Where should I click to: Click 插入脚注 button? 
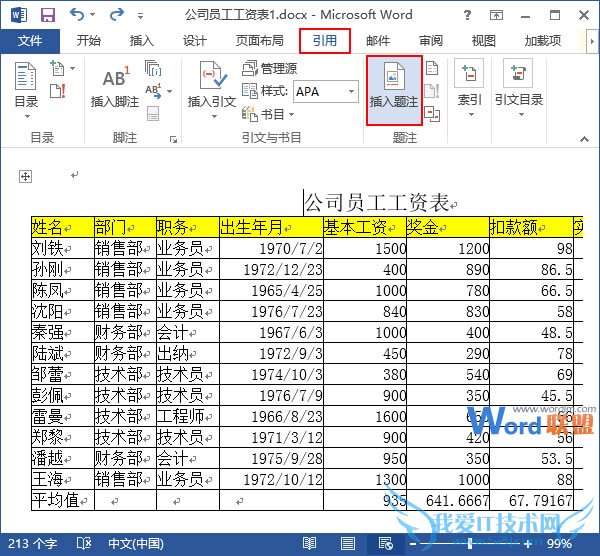click(115, 86)
